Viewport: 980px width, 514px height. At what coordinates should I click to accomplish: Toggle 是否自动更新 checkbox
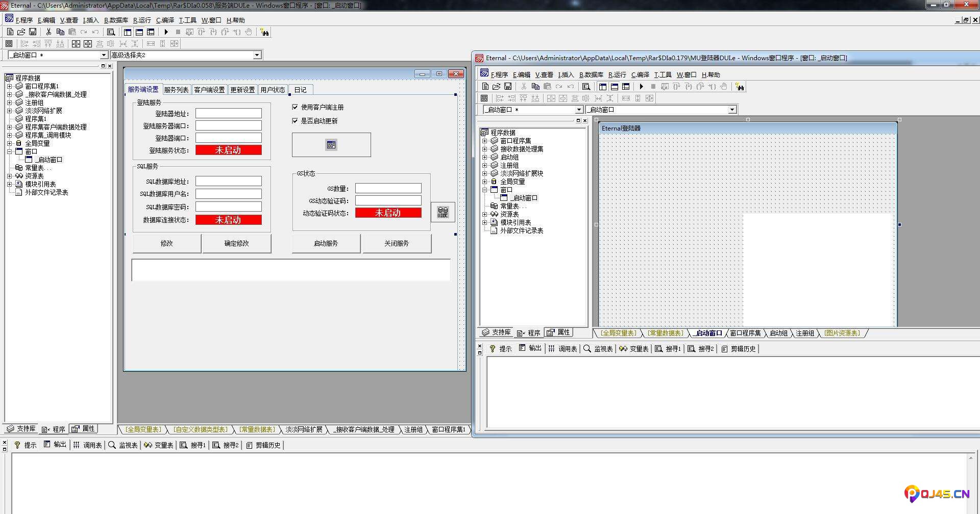tap(295, 121)
